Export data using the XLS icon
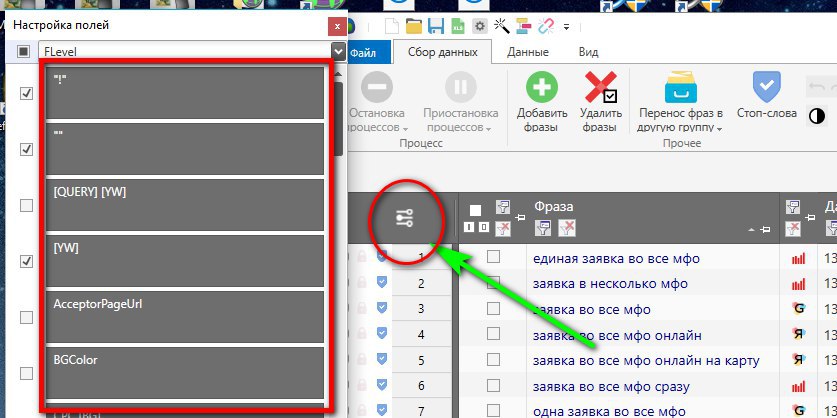837x418 pixels. [x=458, y=26]
